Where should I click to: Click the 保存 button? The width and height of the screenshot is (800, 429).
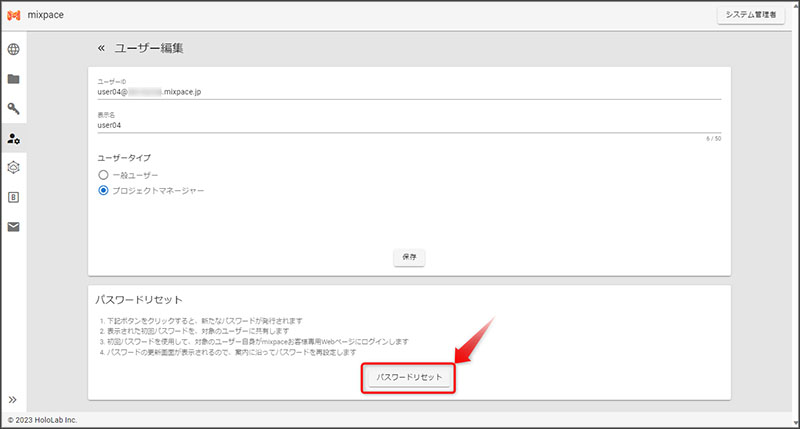coord(409,257)
